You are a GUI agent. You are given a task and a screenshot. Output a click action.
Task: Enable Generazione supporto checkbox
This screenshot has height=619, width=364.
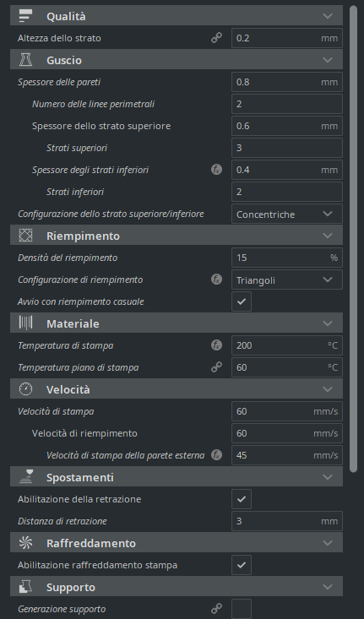coord(242,609)
